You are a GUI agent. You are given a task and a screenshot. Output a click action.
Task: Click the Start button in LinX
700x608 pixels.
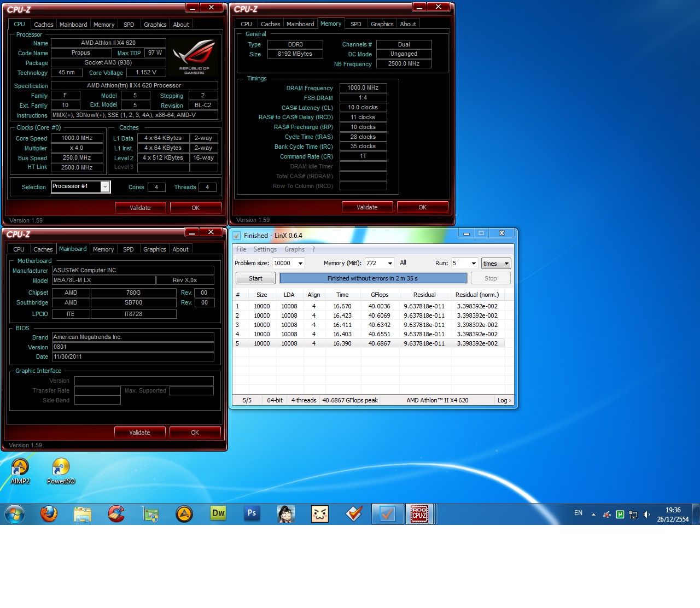(255, 278)
